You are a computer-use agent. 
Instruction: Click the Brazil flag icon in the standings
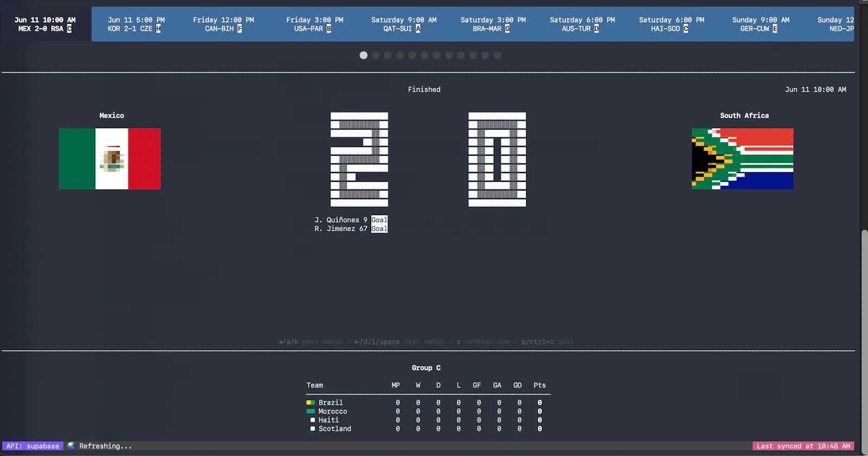(x=310, y=403)
